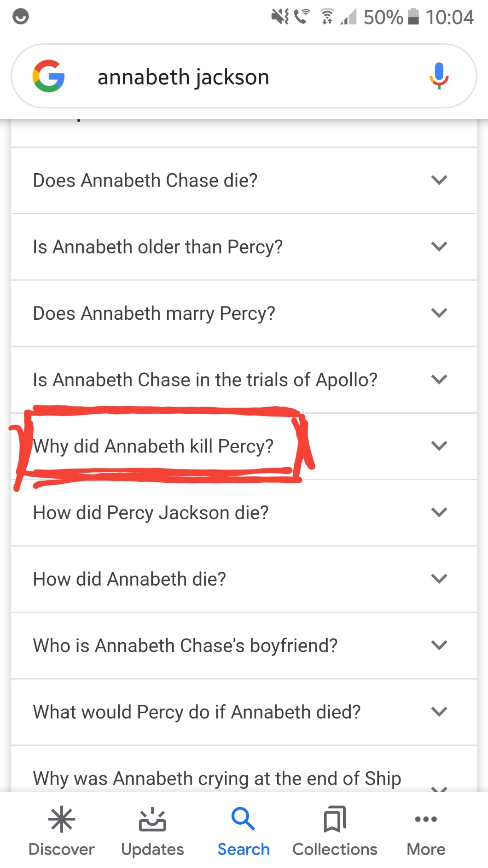
Task: Open the Updates tab icon
Action: pyautogui.click(x=152, y=820)
